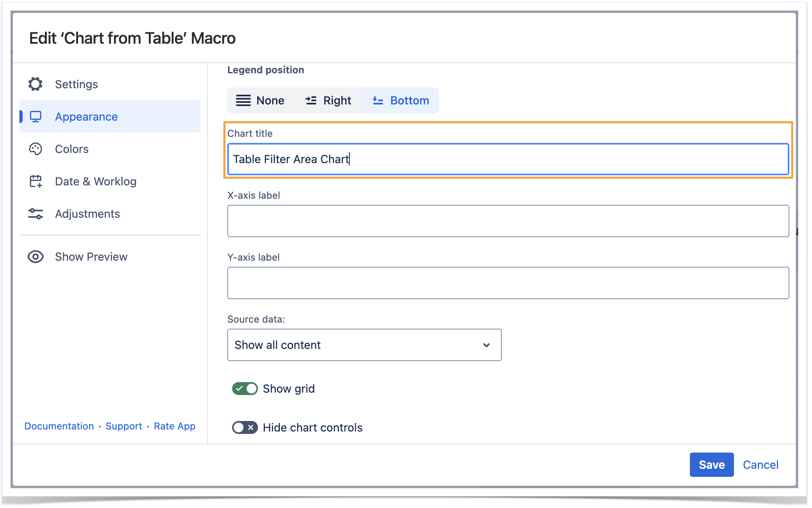The width and height of the screenshot is (812, 508).
Task: Switch to the Adjustments section
Action: [x=87, y=214]
